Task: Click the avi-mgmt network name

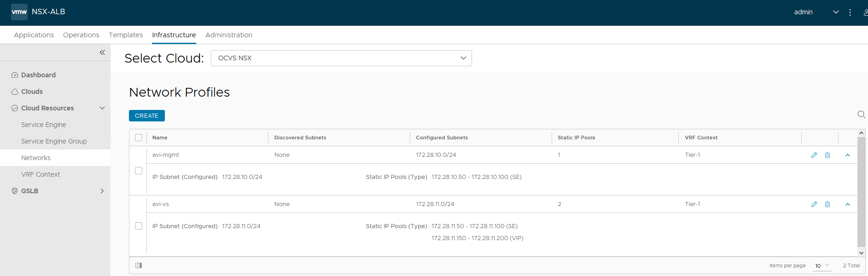Action: [x=166, y=155]
